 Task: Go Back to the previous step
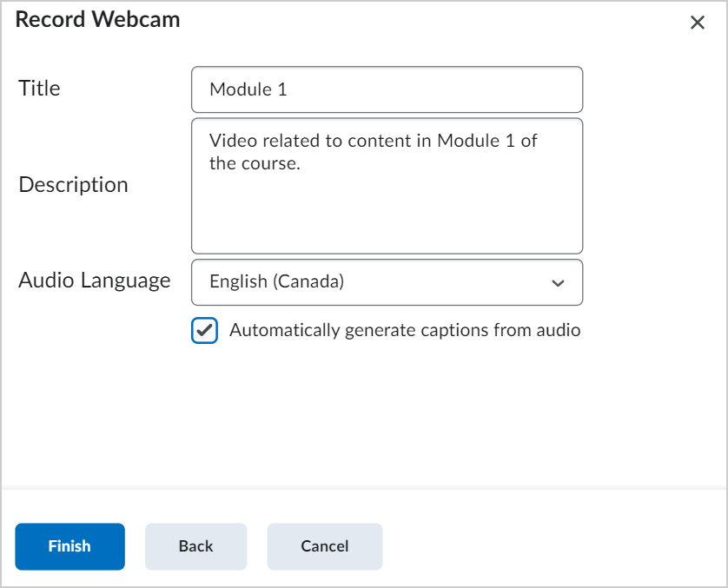point(195,546)
